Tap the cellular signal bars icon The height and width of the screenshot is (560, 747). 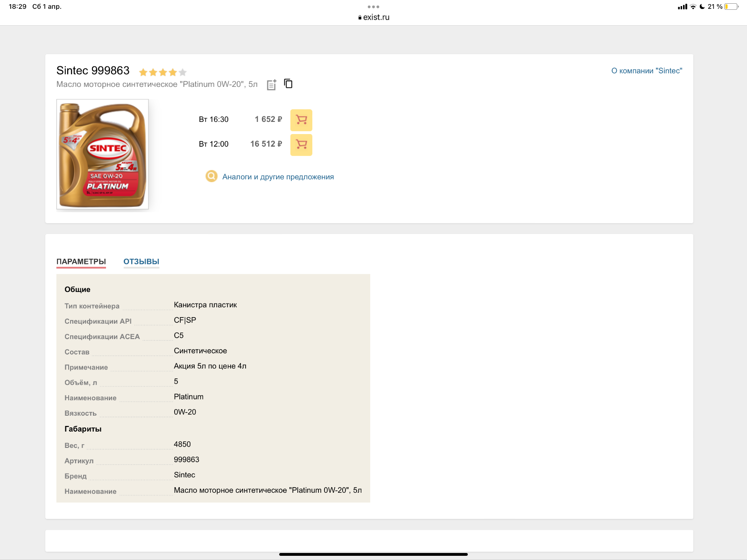click(683, 7)
